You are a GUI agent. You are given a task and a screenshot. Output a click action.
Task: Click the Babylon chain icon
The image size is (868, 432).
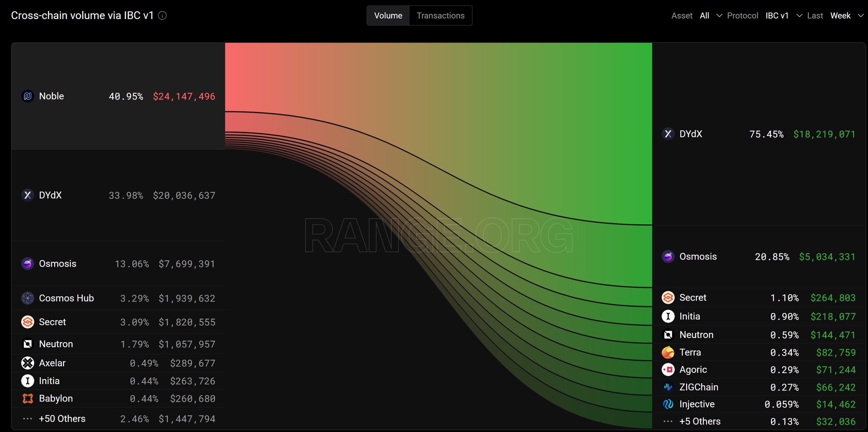click(x=28, y=399)
